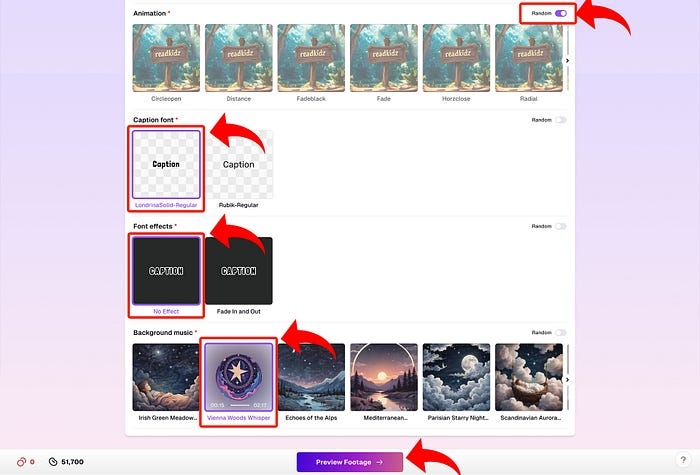Select Parisian Starry Night music track
Viewport: 700px width, 475px height.
[x=456, y=377]
